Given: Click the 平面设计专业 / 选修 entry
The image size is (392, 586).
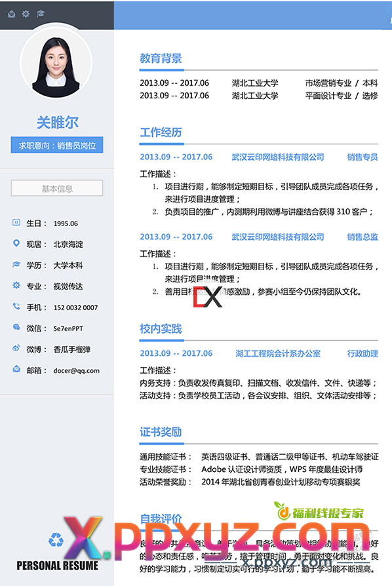Looking at the screenshot, I should click(x=341, y=96).
